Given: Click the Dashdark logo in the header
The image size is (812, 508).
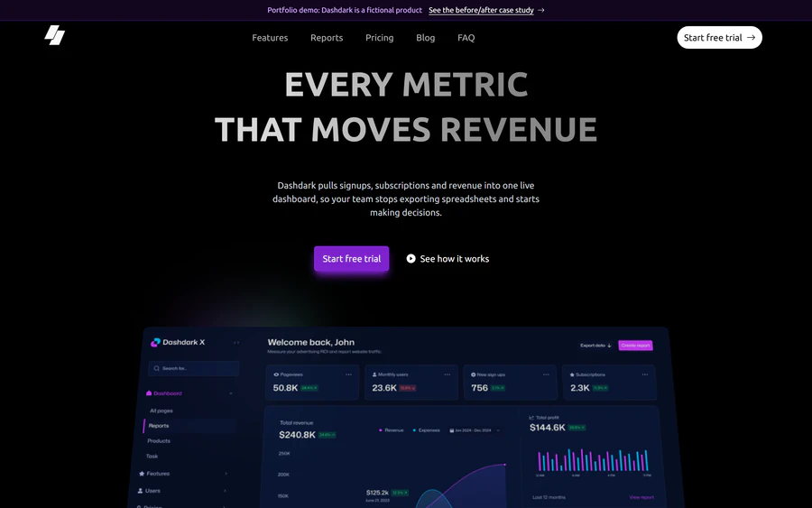Looking at the screenshot, I should coord(54,35).
